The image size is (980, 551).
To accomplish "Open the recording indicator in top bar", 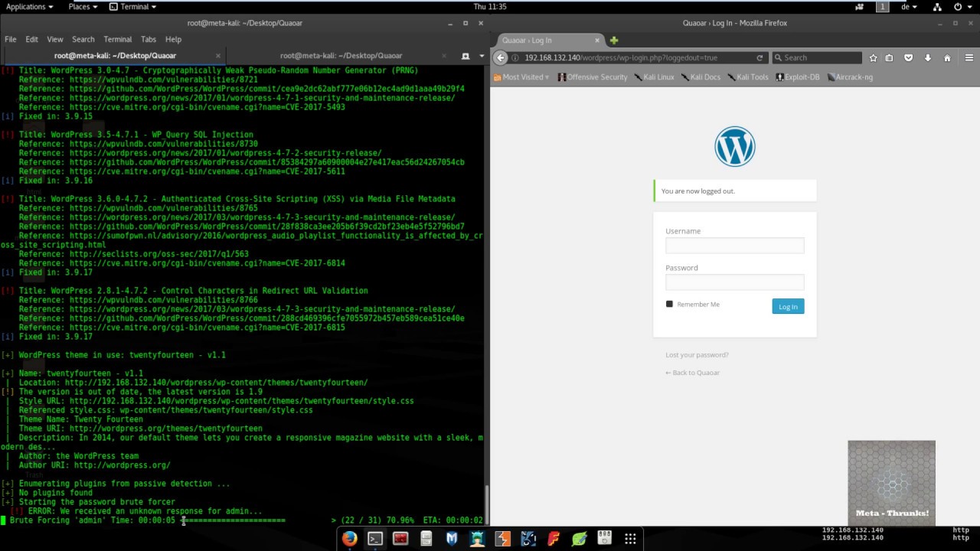I will 860,6.
